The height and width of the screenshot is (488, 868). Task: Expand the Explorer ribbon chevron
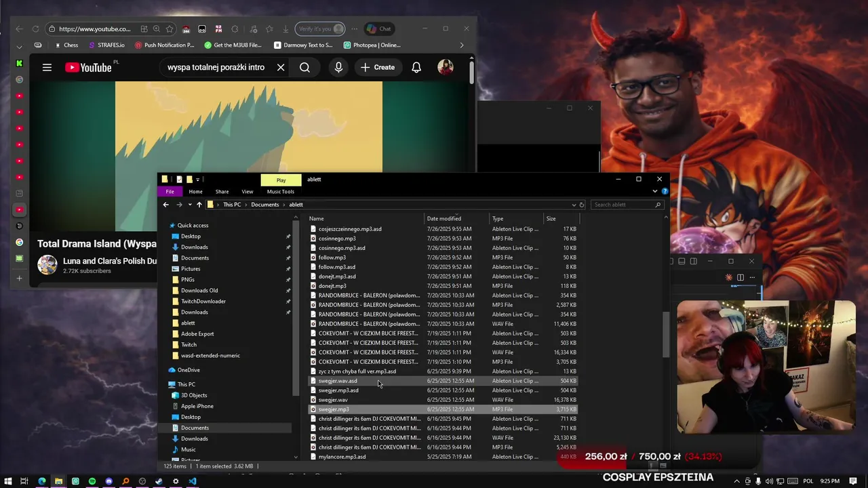(x=655, y=191)
